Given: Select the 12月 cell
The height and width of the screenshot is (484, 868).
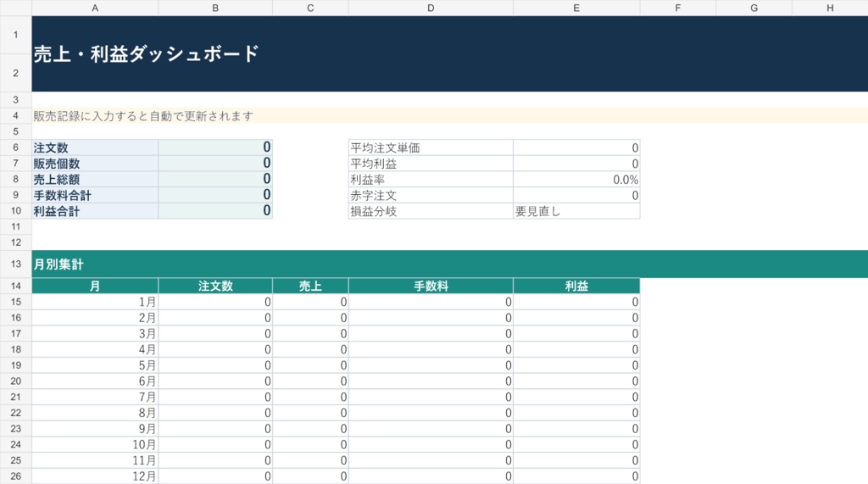Looking at the screenshot, I should pos(95,476).
